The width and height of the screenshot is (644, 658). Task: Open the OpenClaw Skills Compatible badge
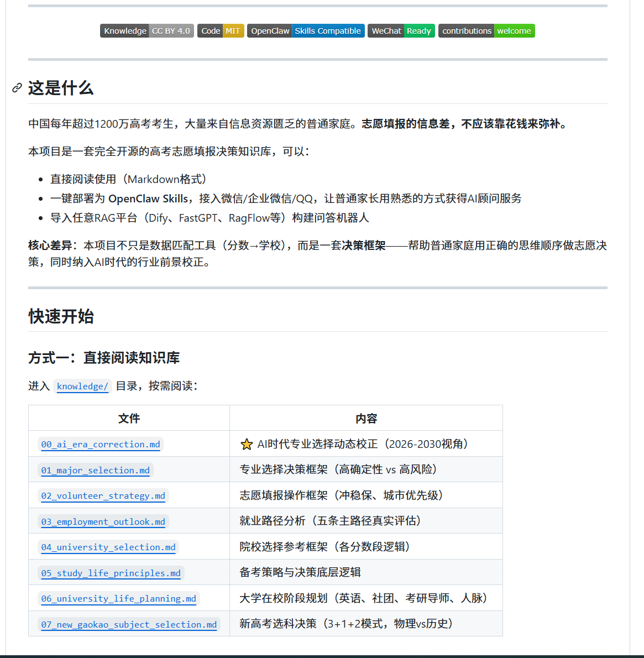pyautogui.click(x=306, y=31)
